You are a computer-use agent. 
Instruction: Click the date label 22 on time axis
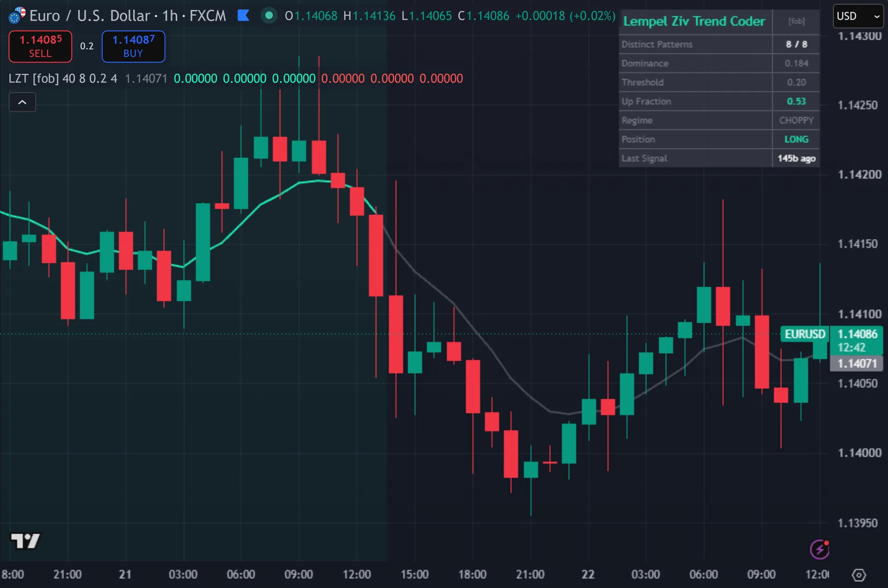tap(588, 575)
